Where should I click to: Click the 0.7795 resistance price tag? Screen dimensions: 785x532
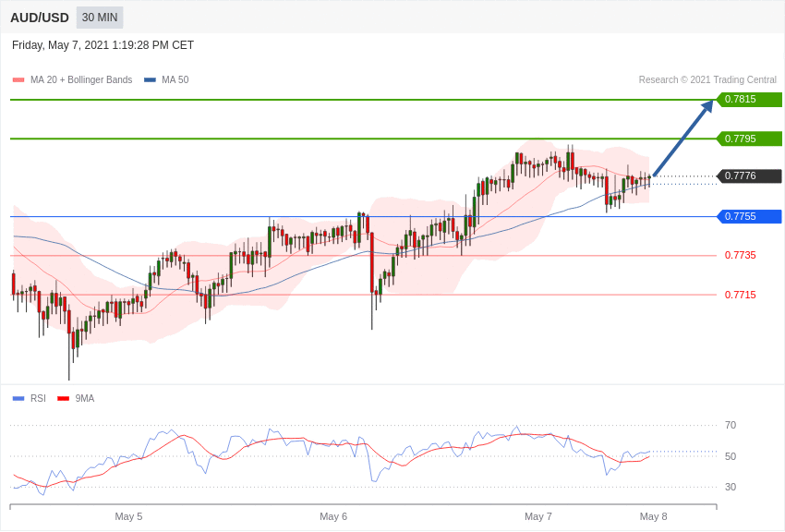tap(749, 139)
